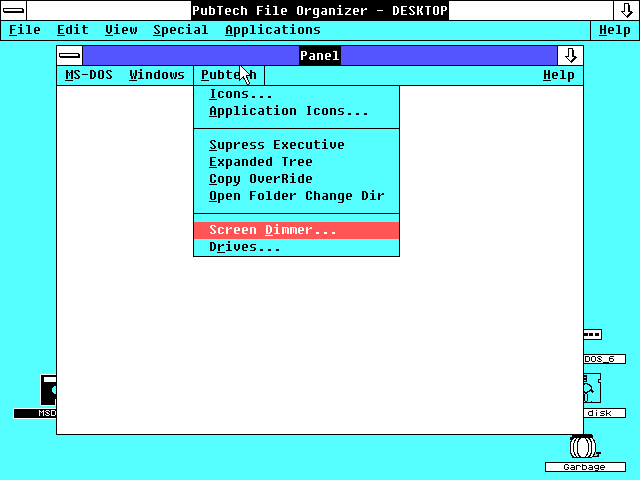This screenshot has width=640, height=480.
Task: Open the Windows menu in Panel
Action: tap(157, 75)
